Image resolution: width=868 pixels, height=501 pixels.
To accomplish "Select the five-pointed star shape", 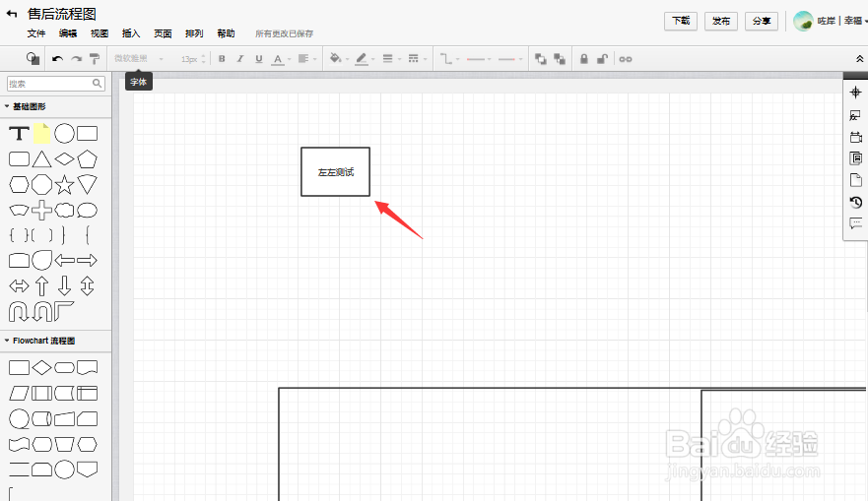I will [64, 185].
